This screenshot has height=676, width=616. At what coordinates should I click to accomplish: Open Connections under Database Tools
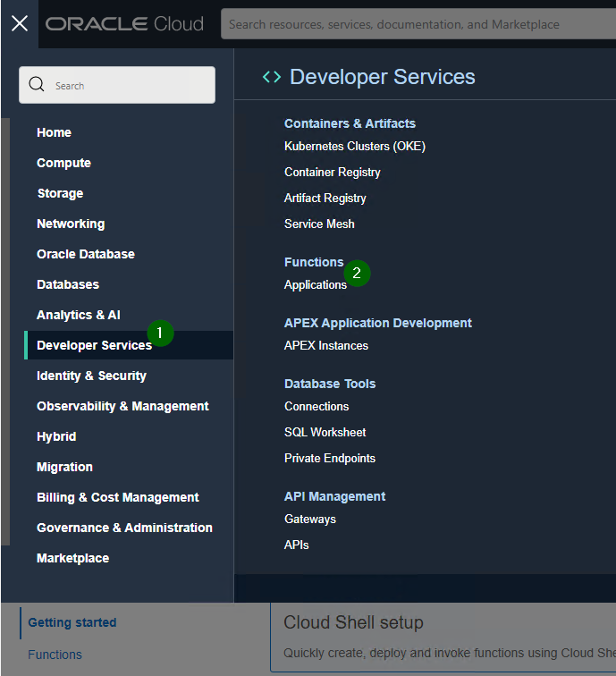pos(316,406)
